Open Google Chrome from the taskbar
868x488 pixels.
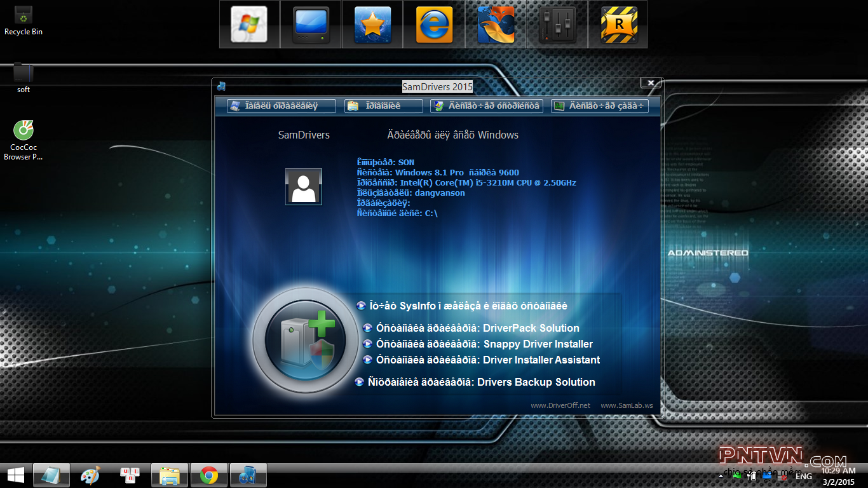(x=209, y=475)
